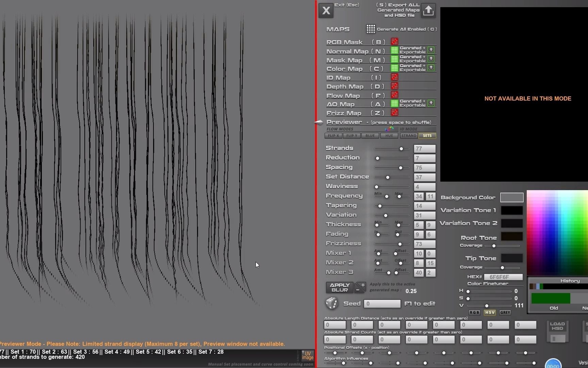Click the Mixer 3 amount field 40
This screenshot has height=368, width=588.
(419, 273)
